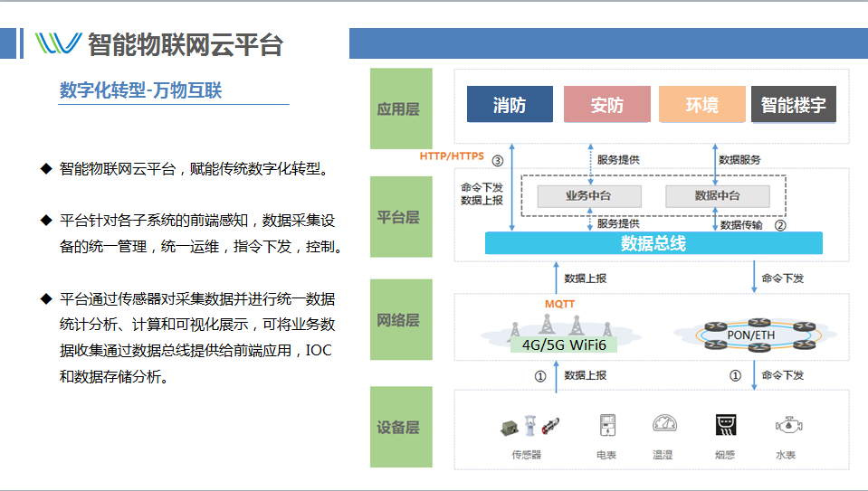Select the pink 安防 application box
This screenshot has height=491, width=868.
coord(606,104)
